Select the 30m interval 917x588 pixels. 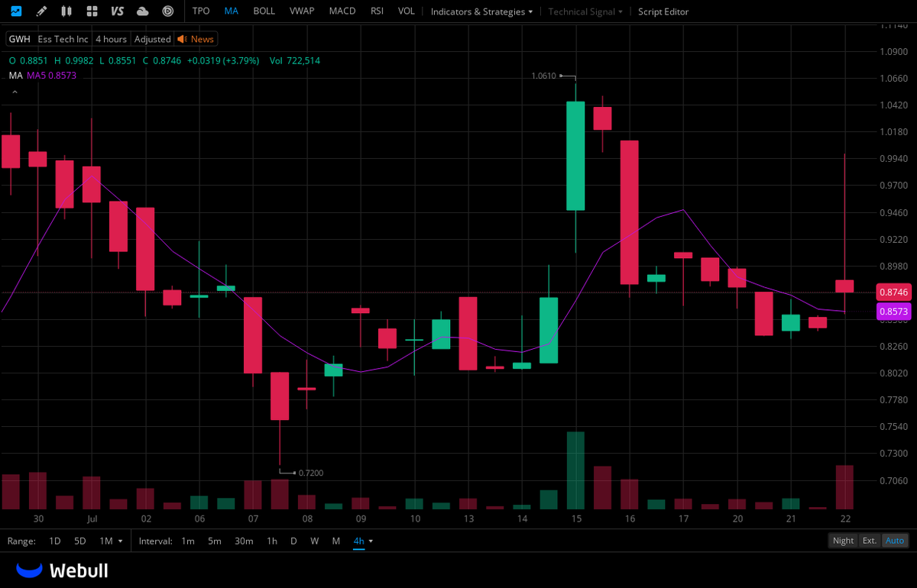(244, 541)
